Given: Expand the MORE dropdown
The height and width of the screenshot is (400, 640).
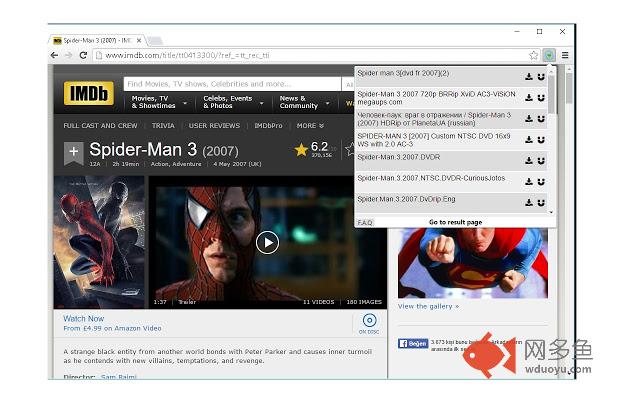Looking at the screenshot, I should click(x=310, y=126).
